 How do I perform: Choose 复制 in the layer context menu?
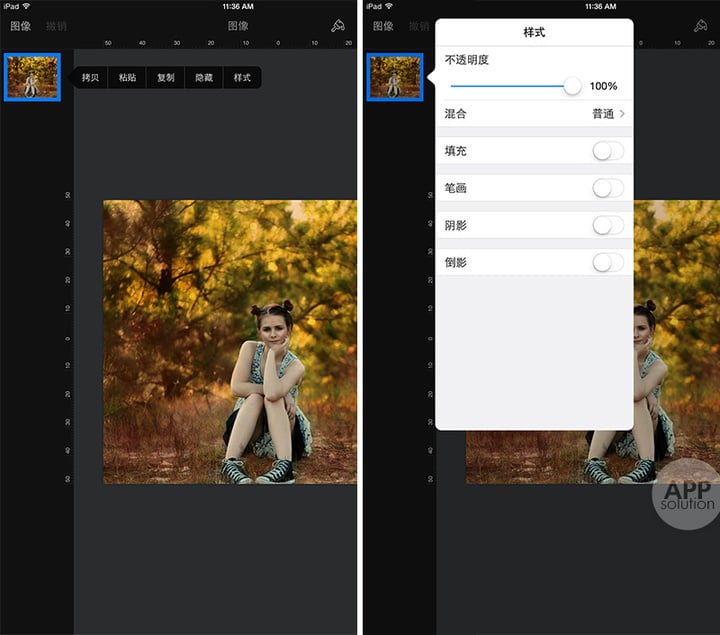(166, 77)
